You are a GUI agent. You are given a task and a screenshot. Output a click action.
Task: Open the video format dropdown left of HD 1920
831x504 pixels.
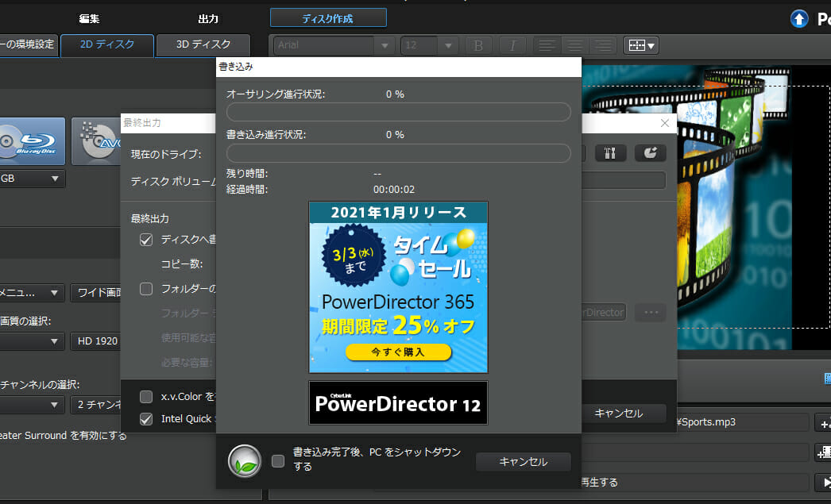click(x=32, y=341)
